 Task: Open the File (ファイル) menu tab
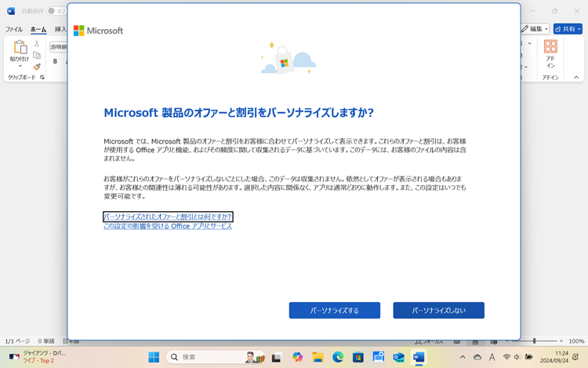(x=14, y=30)
